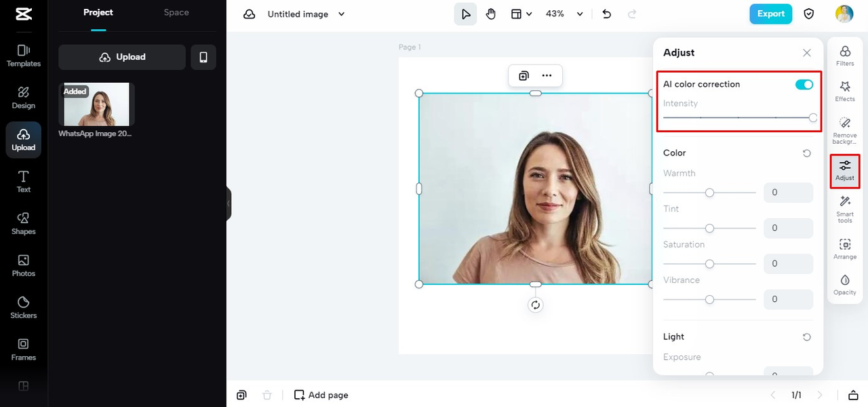This screenshot has height=407, width=868.
Task: Open the shield privacy icon
Action: pos(809,14)
